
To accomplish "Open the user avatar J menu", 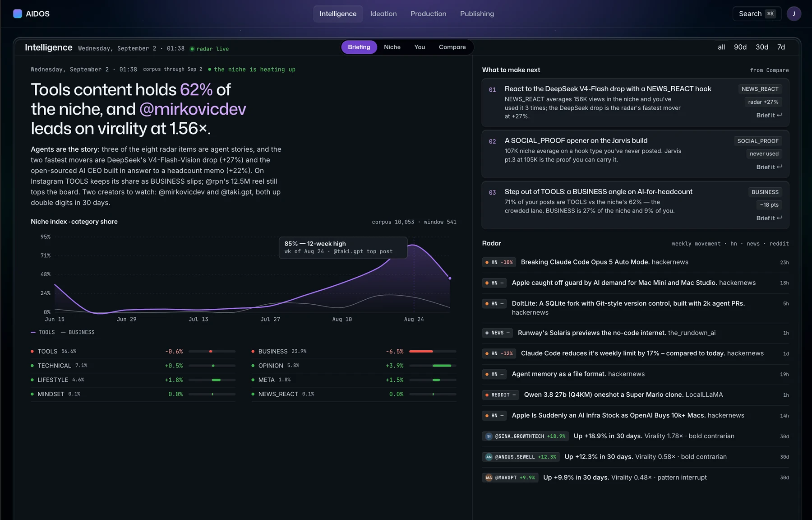I will tap(794, 14).
